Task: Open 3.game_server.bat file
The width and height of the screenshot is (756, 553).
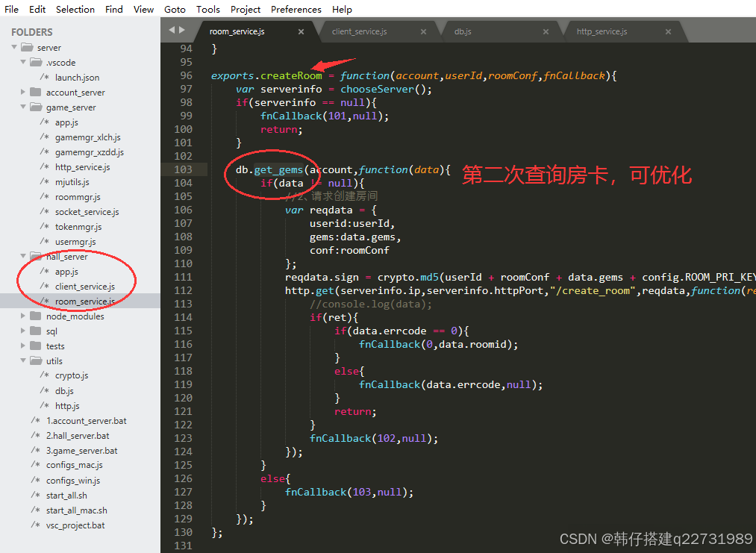Action: coord(81,450)
